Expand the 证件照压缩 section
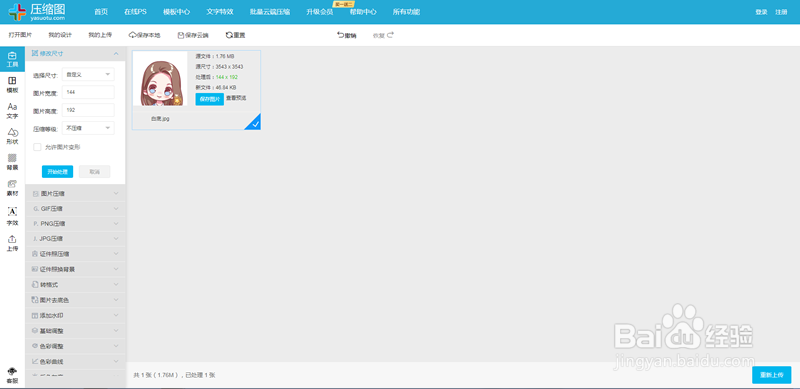Image resolution: width=800 pixels, height=389 pixels. [75, 253]
